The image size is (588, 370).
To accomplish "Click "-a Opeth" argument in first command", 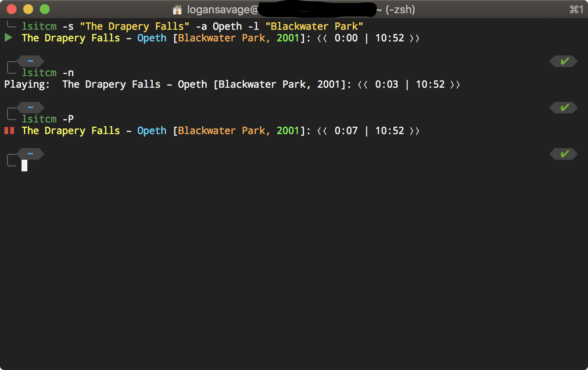I will point(219,26).
